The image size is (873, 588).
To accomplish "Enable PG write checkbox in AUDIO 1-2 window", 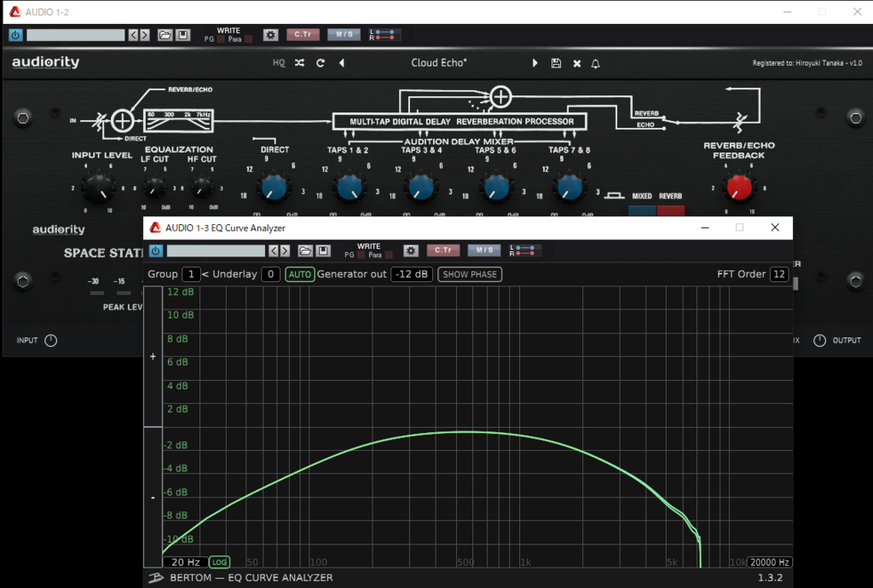I will coord(221,39).
